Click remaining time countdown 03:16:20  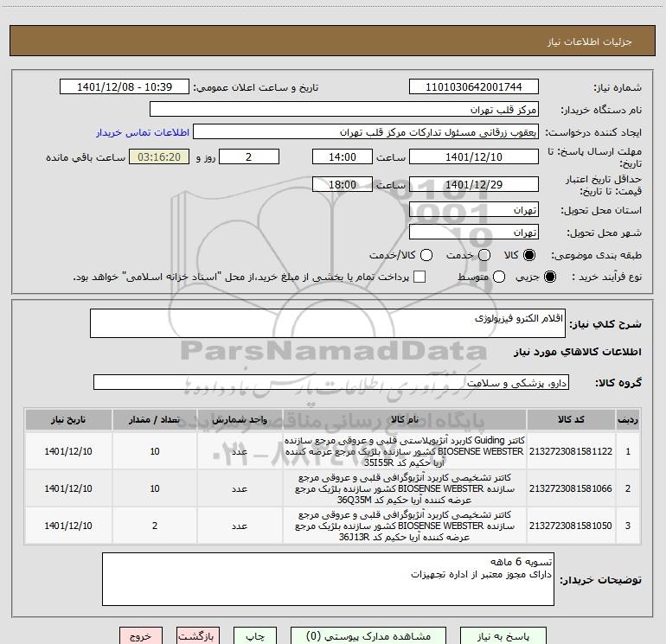(159, 156)
